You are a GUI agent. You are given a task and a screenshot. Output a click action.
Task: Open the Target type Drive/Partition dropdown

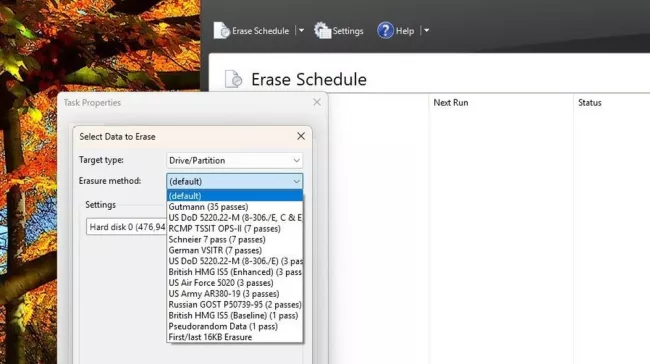click(x=235, y=160)
